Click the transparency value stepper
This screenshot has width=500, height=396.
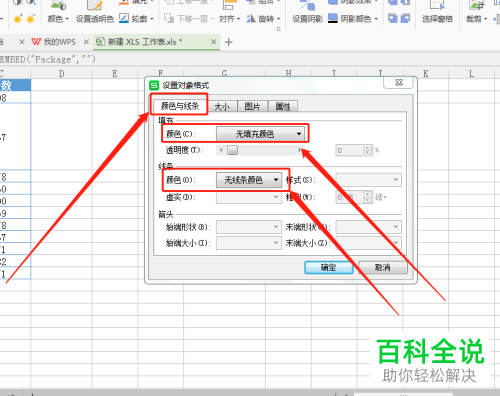point(367,150)
